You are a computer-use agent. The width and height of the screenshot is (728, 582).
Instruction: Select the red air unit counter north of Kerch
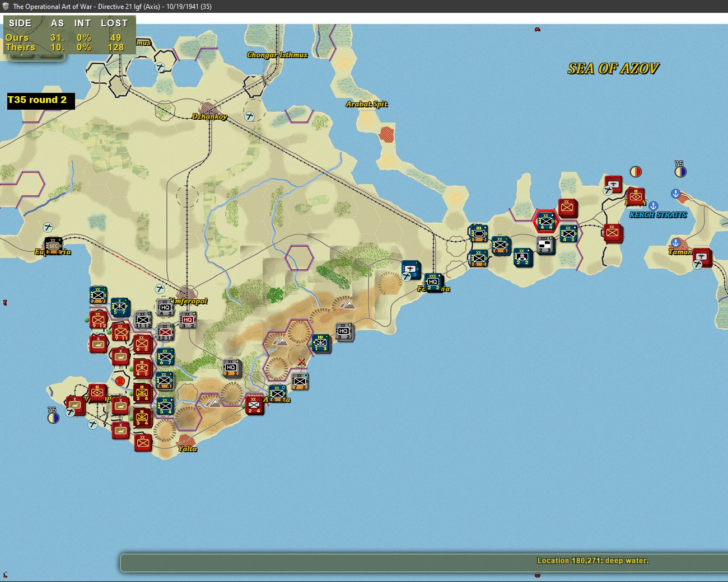(614, 184)
